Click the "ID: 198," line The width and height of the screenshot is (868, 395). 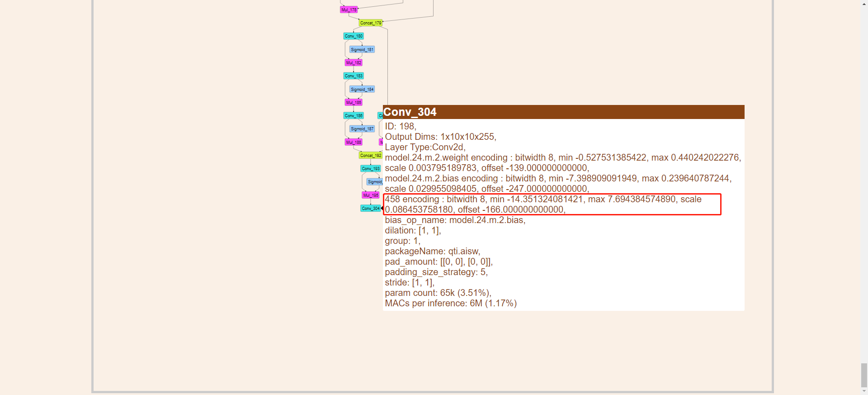click(x=401, y=126)
